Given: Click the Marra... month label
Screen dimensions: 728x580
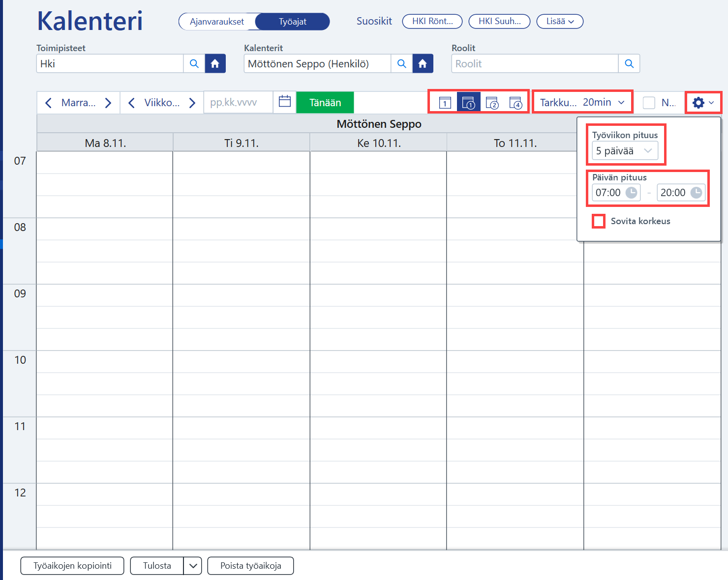Looking at the screenshot, I should 78,103.
